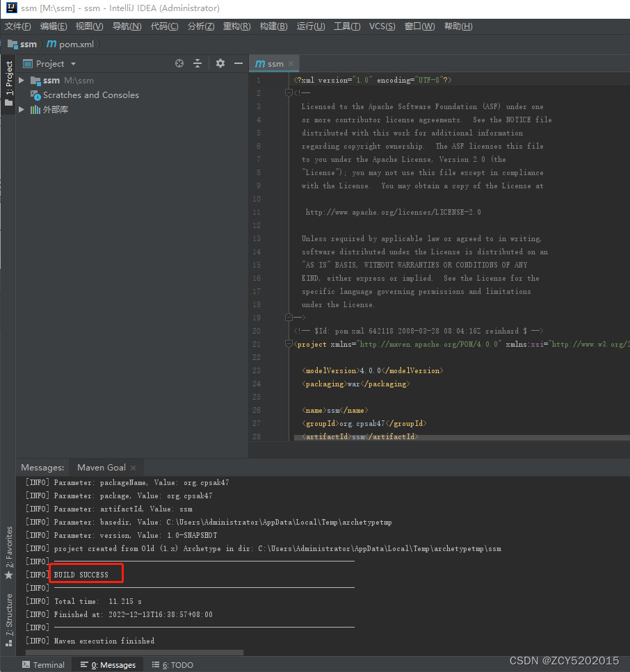Click the 'Total time: 11.215 s' log line
630x672 pixels.
(x=98, y=601)
